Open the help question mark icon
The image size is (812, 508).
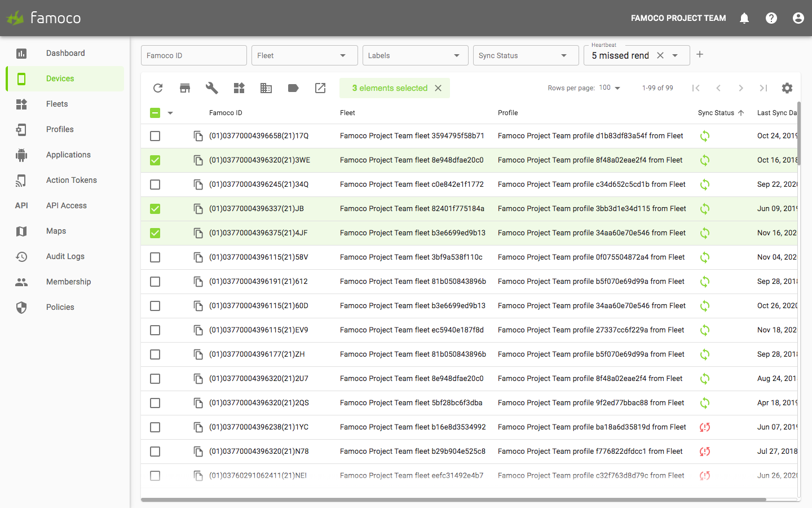771,18
